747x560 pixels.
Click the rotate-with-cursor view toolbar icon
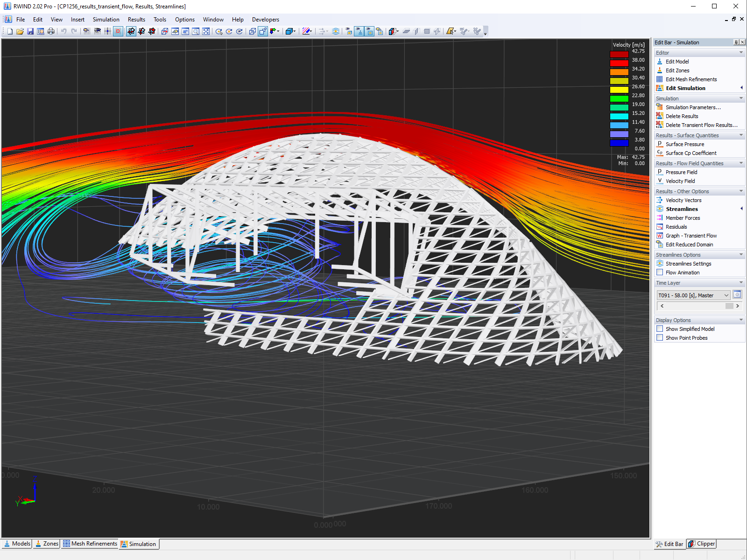click(219, 31)
